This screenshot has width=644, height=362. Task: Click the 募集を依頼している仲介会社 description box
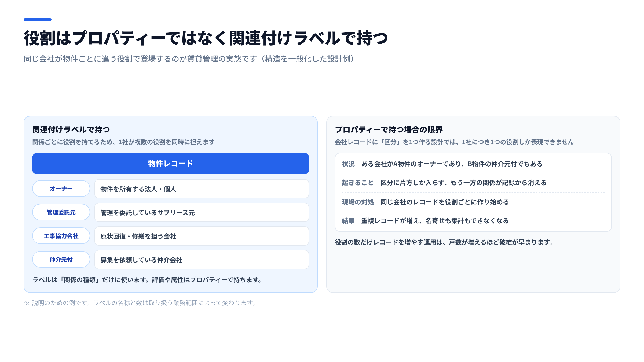202,260
